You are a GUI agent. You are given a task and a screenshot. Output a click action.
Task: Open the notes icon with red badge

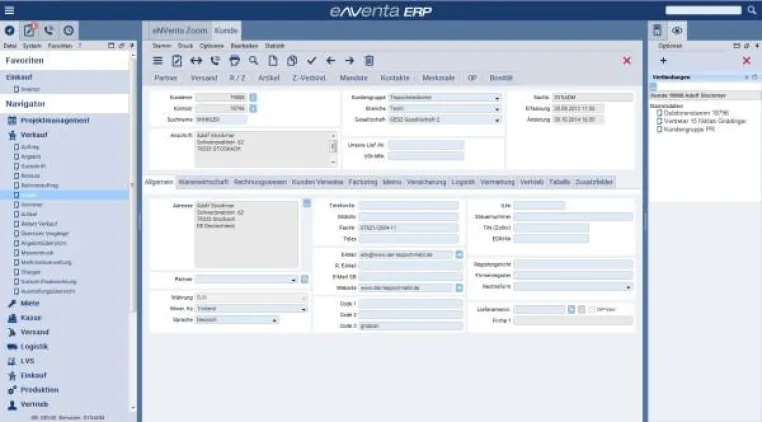[x=29, y=30]
